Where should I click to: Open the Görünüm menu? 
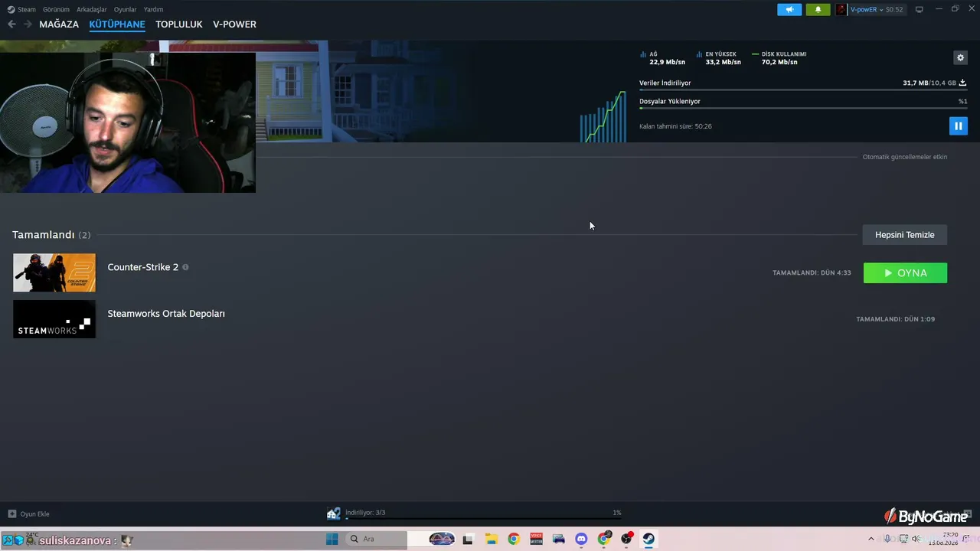(x=56, y=9)
